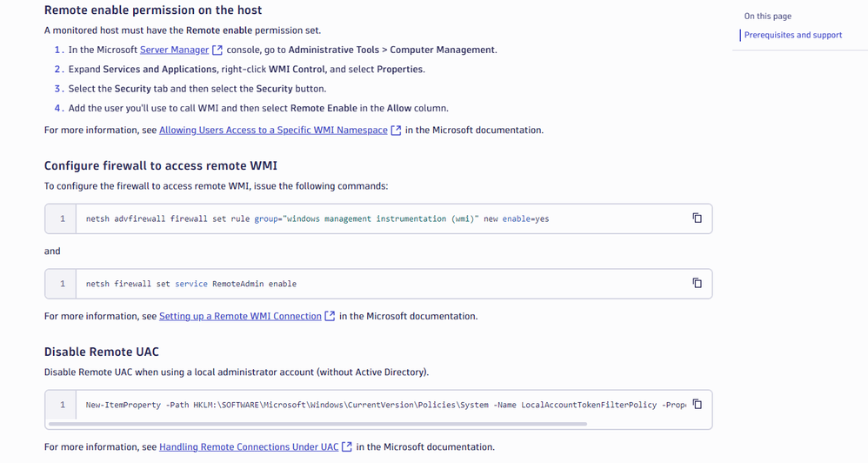Click the On this page sidebar label
Viewport: 868px width, 463px height.
pyautogui.click(x=767, y=17)
